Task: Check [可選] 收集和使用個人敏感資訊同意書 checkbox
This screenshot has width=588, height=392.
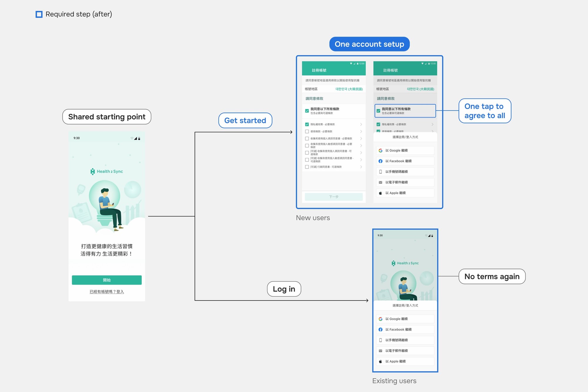Action: coord(307,160)
